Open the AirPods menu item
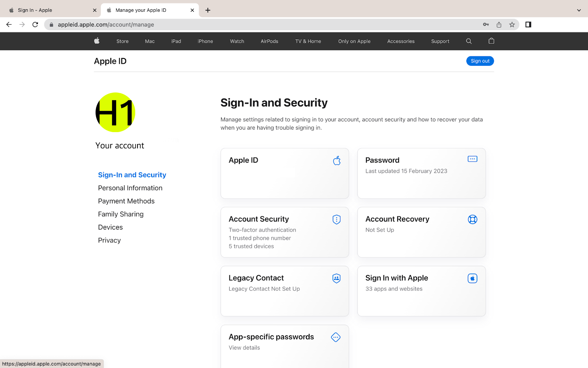This screenshot has height=368, width=588. point(269,41)
